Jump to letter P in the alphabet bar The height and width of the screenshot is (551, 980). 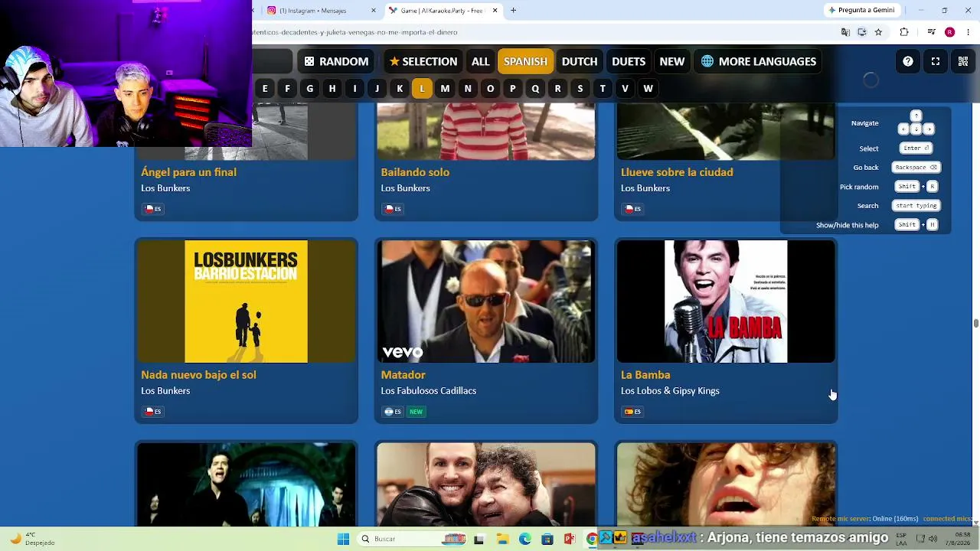[x=513, y=89]
